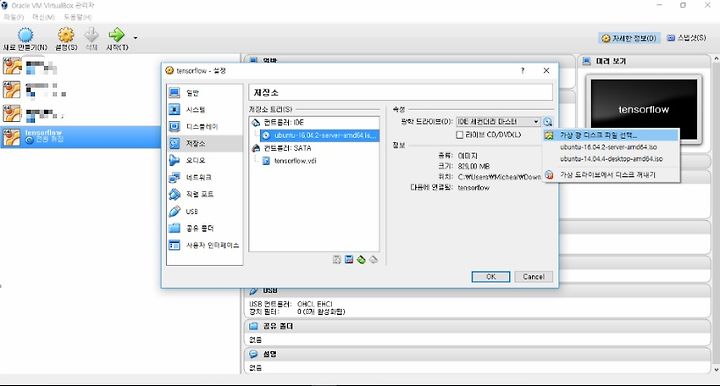This screenshot has height=386, width=720.
Task: Click the 공유 폴더 section header in details pane
Action: (477, 326)
